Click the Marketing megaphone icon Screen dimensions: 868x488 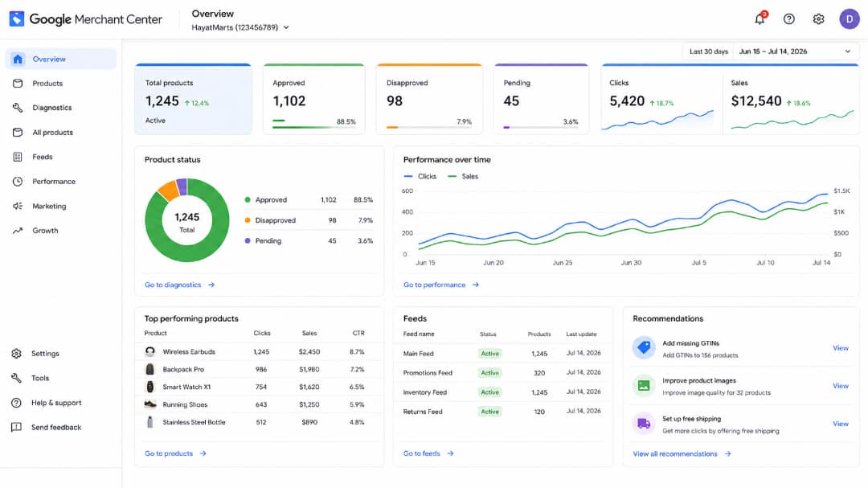(x=18, y=206)
